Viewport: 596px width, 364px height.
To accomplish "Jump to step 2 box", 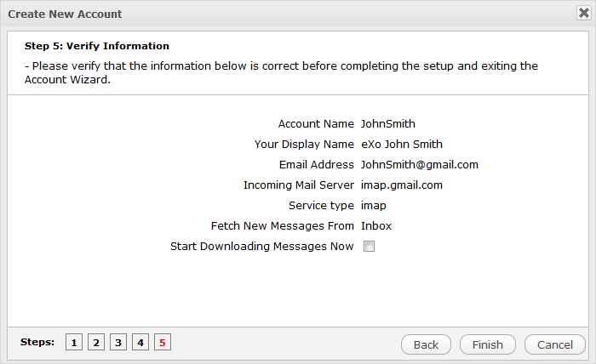I will [x=96, y=343].
